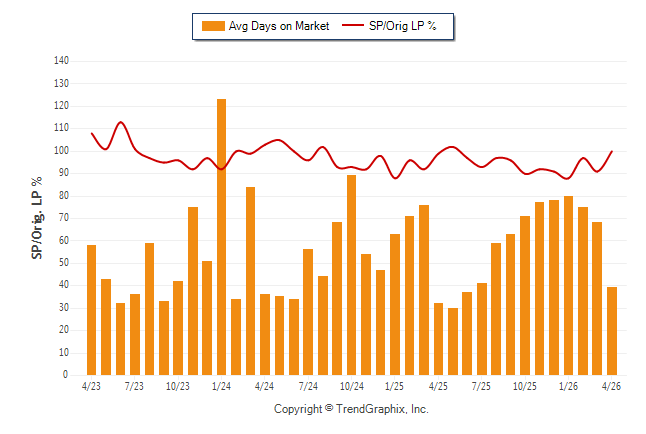Toggle the Avg Days on Market legend label
This screenshot has height=434, width=646.
279,26
